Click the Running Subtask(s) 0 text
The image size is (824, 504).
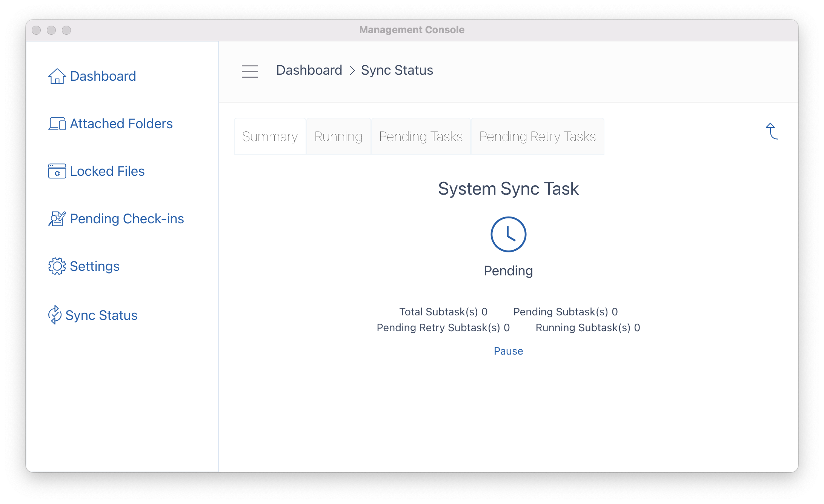point(588,328)
